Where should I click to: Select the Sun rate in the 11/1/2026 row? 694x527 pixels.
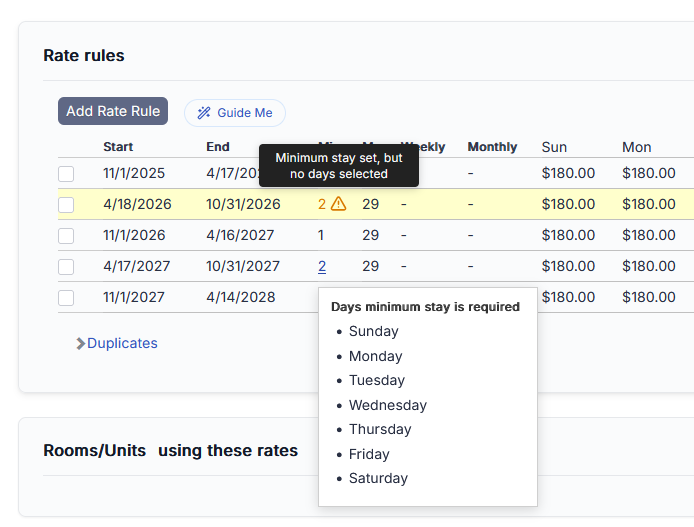pos(568,235)
